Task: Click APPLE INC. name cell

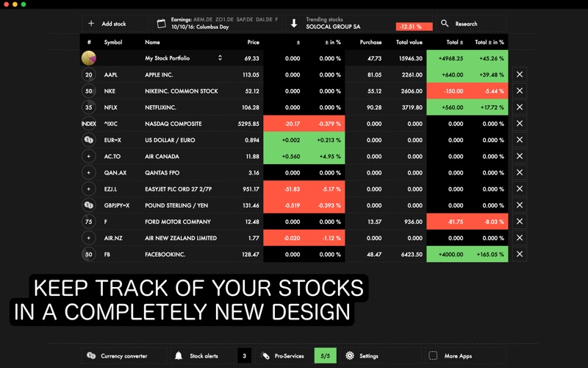Action: coord(159,75)
